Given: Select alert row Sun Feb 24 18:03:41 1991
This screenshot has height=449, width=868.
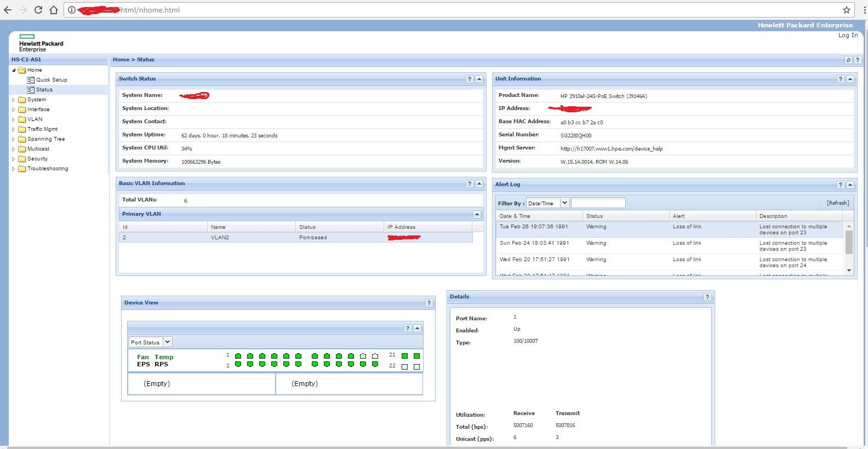Looking at the screenshot, I should pyautogui.click(x=670, y=246).
